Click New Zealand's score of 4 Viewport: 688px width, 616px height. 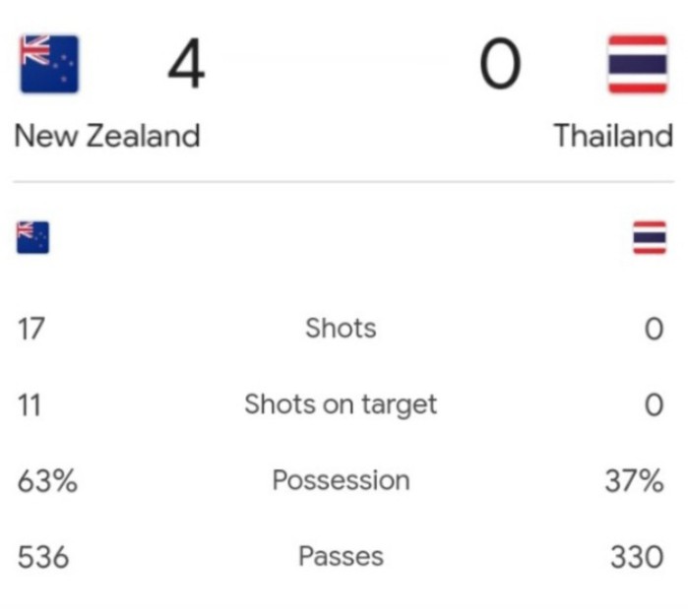coord(186,64)
